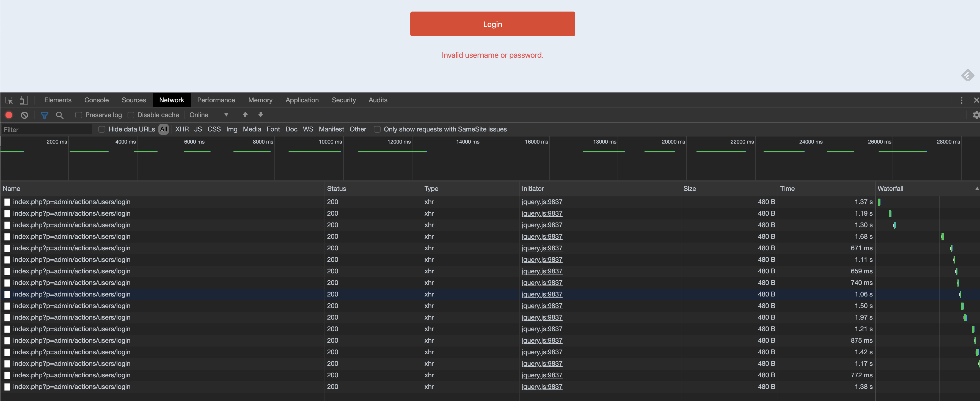Switch to the Console panel

96,100
